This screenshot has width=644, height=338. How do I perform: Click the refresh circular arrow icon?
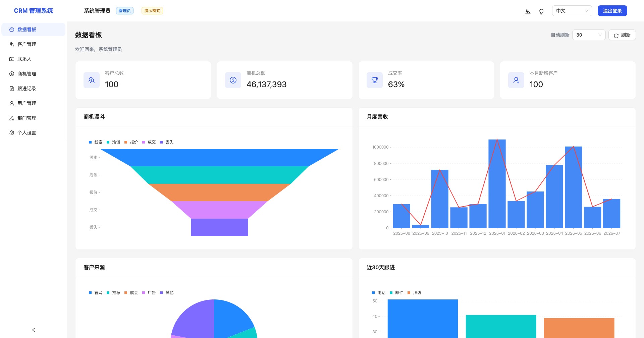(616, 36)
